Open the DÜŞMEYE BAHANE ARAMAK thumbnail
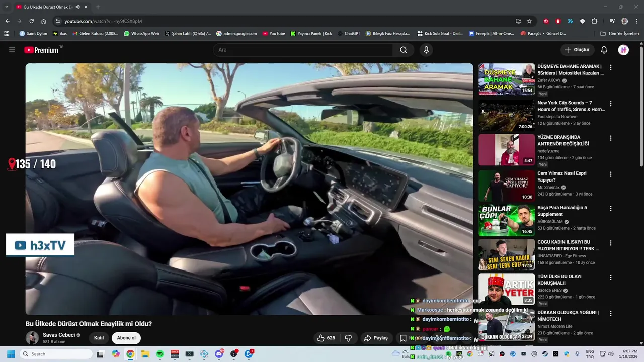The width and height of the screenshot is (644, 362). [507, 79]
